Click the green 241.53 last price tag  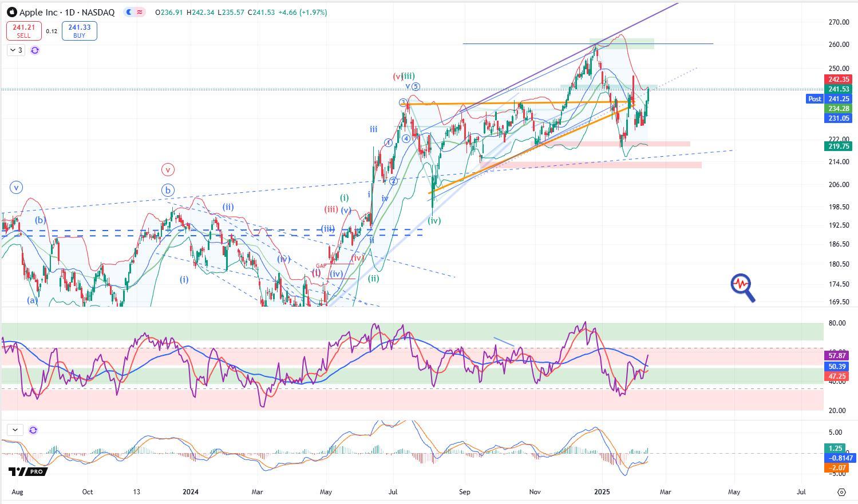click(839, 89)
